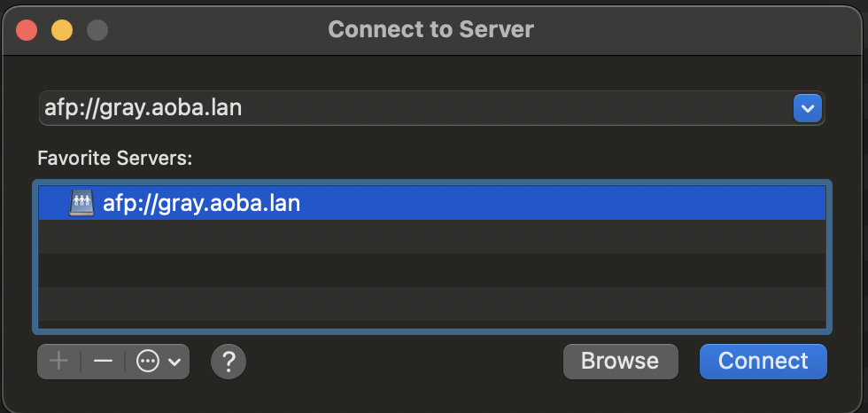Viewport: 868px width, 413px height.
Task: Click the empty second row in favorites list
Action: tap(431, 237)
